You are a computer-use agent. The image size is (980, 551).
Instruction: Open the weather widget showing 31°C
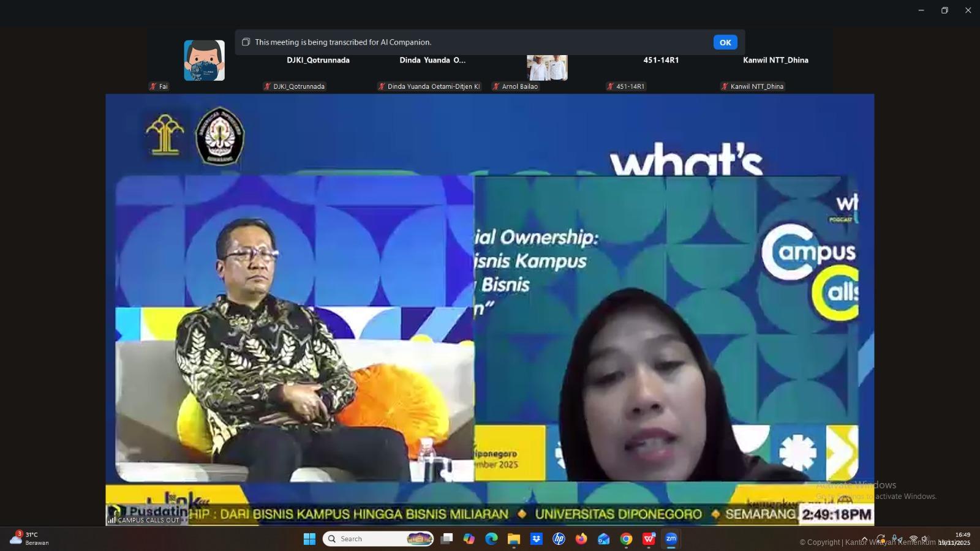click(29, 539)
